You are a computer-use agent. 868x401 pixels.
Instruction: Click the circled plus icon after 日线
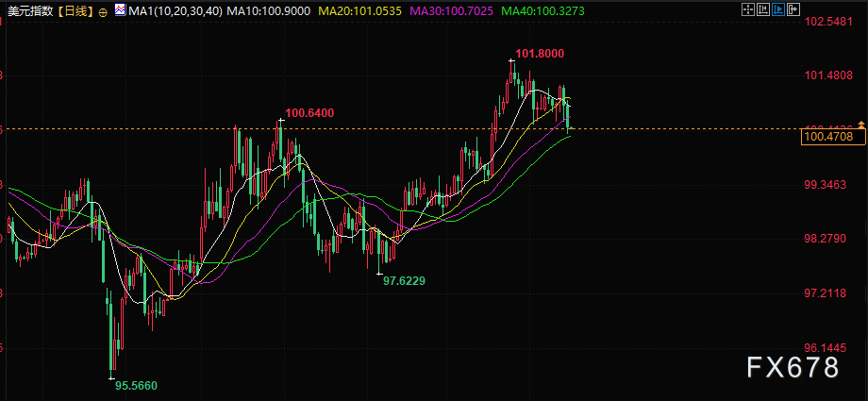[x=102, y=11]
